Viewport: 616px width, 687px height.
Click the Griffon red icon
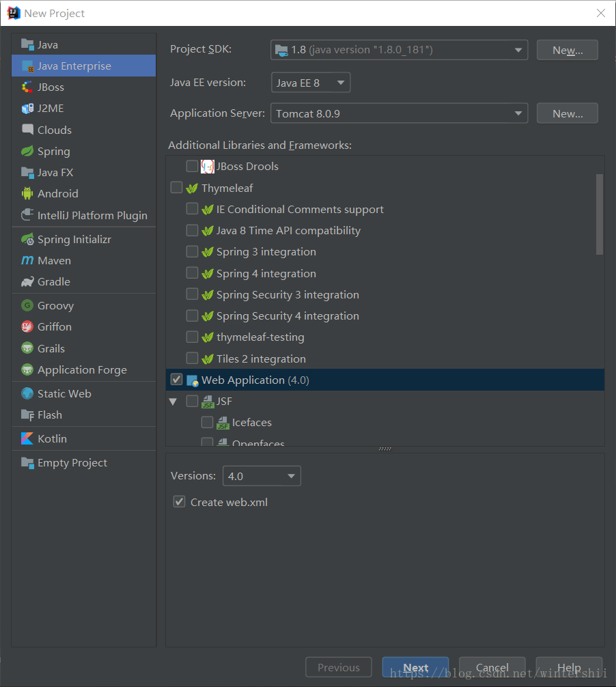(x=27, y=327)
